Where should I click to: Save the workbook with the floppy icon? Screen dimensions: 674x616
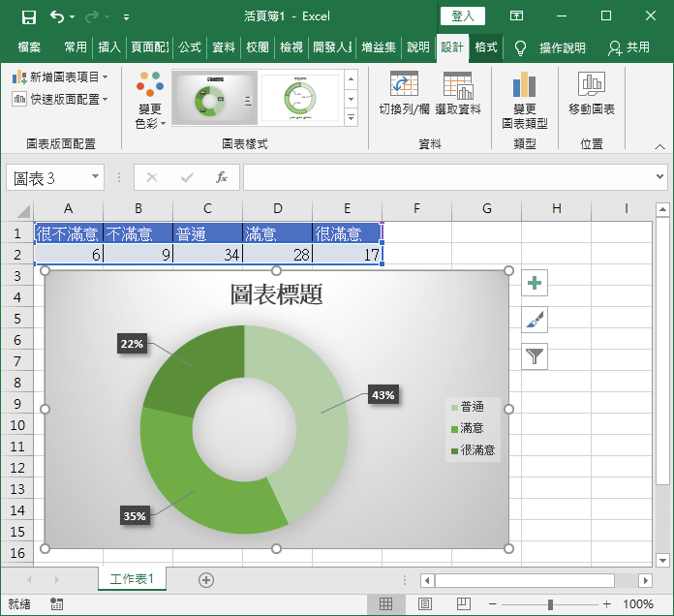click(x=28, y=17)
